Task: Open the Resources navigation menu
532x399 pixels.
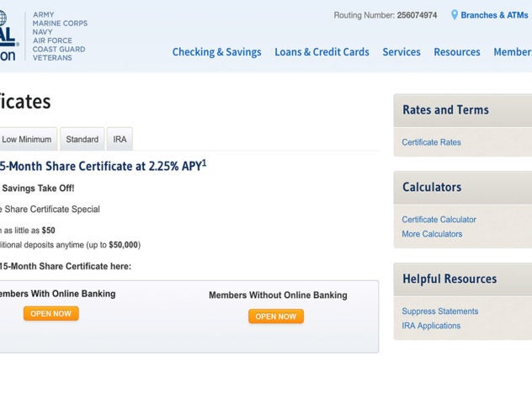Action: click(x=457, y=52)
